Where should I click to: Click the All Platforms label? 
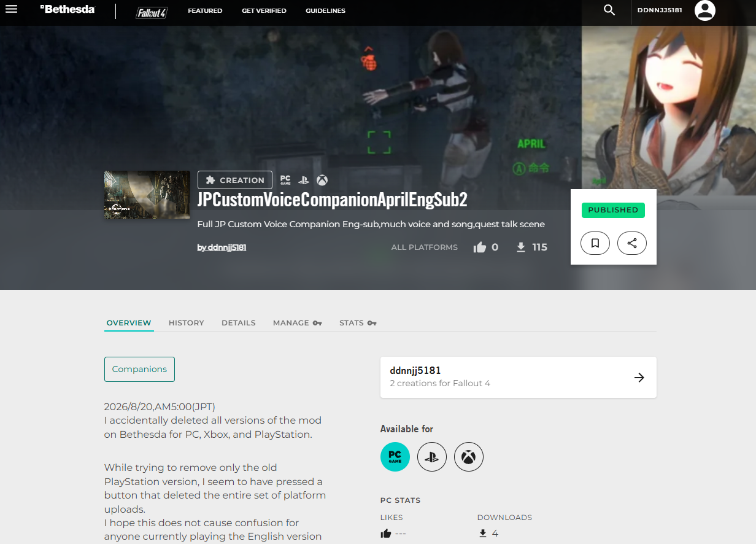pos(425,247)
